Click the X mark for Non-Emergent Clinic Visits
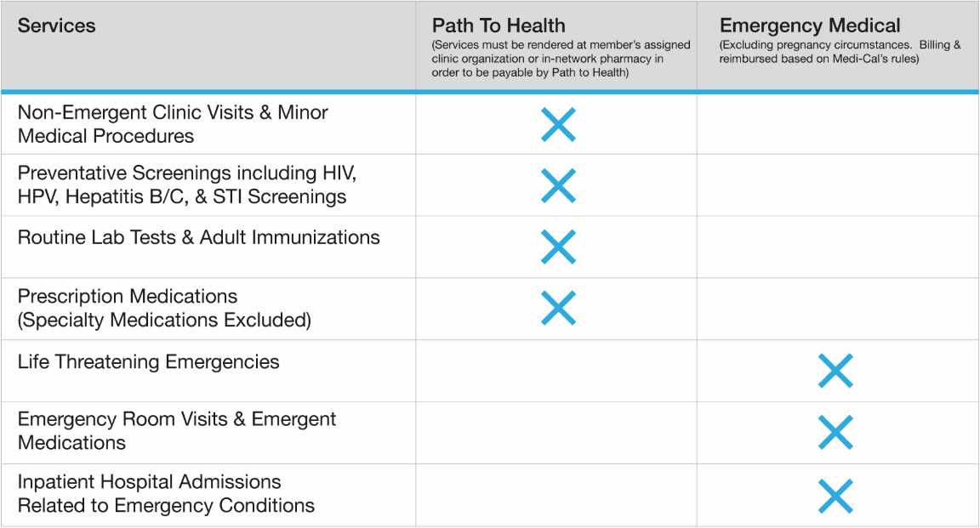 pyautogui.click(x=558, y=124)
